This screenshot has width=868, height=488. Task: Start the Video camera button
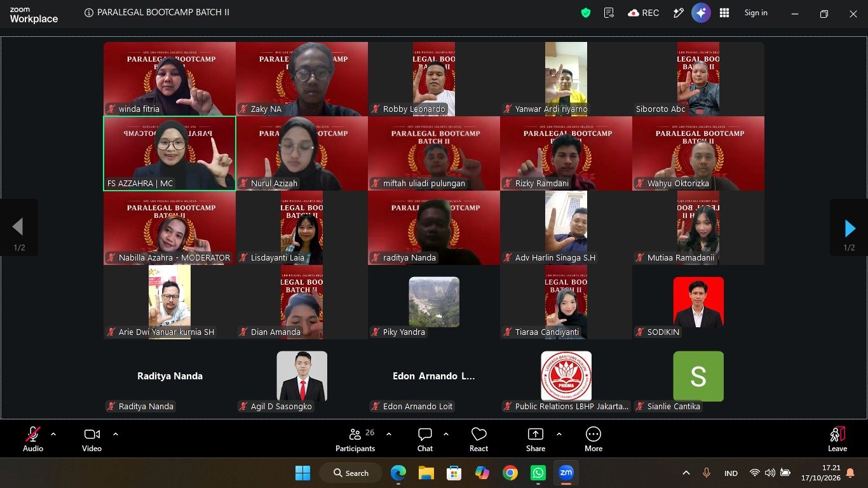[x=92, y=440]
